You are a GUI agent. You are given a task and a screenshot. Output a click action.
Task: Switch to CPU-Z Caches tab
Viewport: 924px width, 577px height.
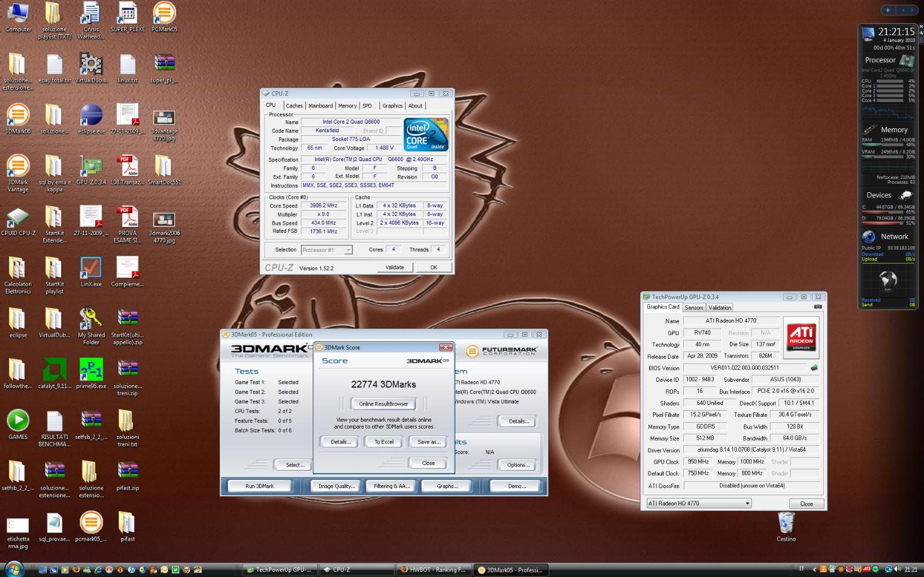point(294,106)
